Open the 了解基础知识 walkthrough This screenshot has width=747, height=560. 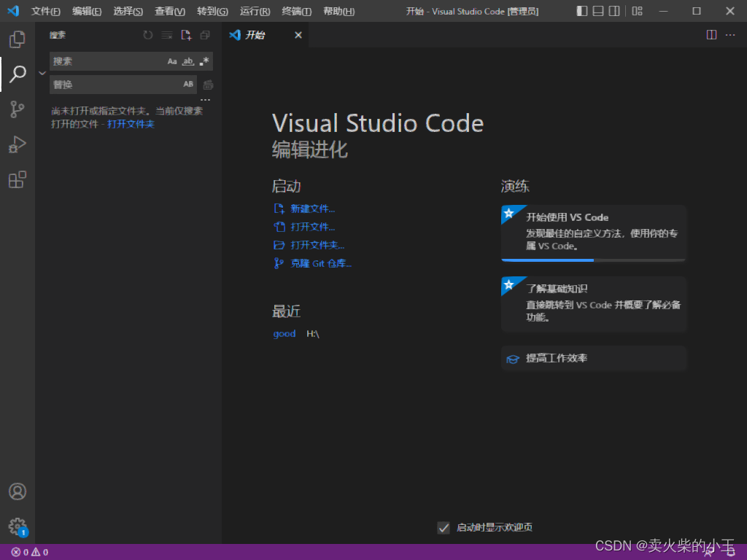(594, 304)
